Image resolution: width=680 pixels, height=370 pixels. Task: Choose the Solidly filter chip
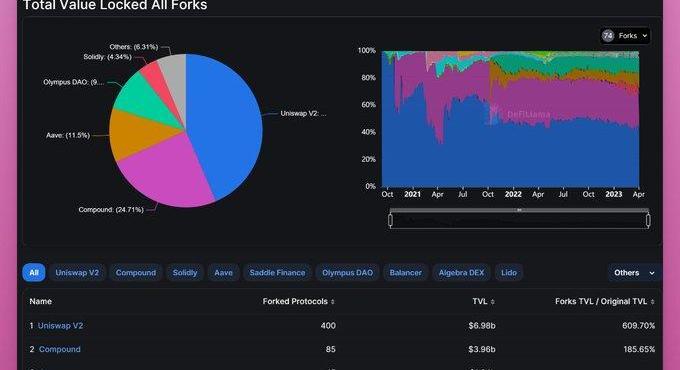[185, 272]
